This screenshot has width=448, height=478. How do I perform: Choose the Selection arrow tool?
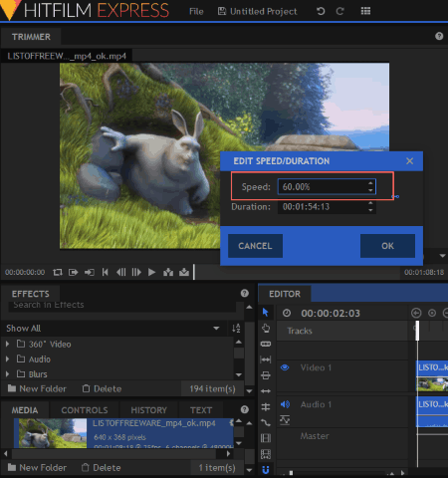click(x=266, y=313)
